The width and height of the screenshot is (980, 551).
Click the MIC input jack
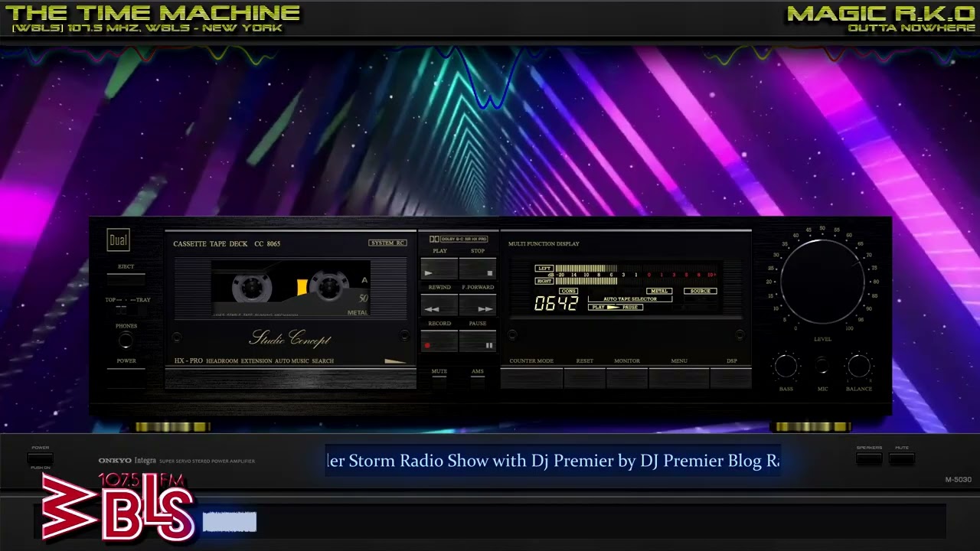pos(822,367)
